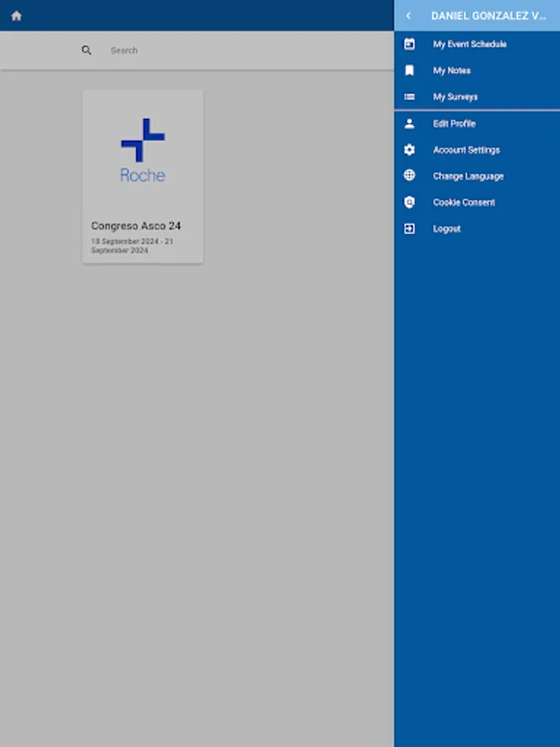Open My Event Schedule

pos(470,44)
